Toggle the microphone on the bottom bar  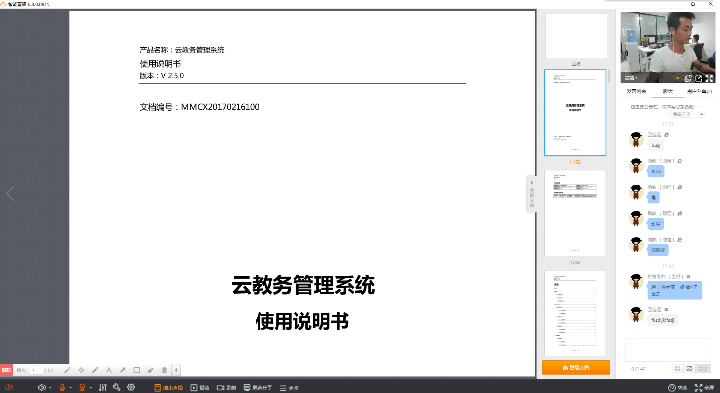point(62,387)
